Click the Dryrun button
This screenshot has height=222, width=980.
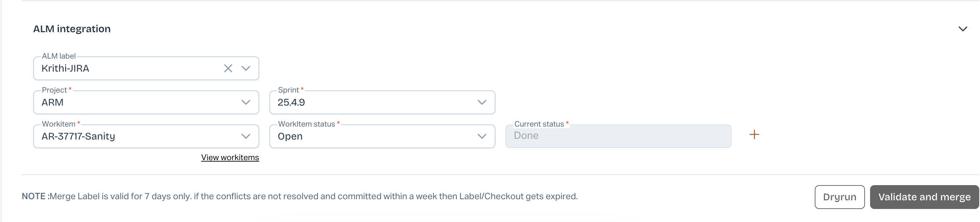pos(839,197)
